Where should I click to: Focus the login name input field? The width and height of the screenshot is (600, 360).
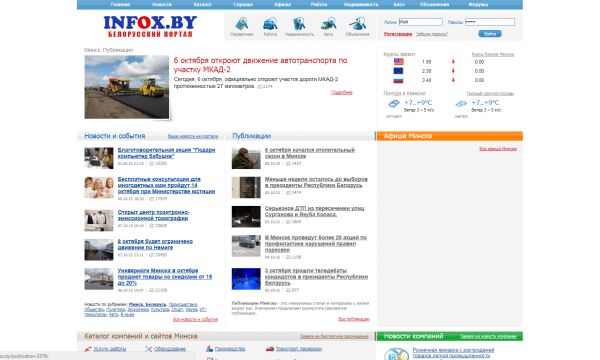click(421, 22)
